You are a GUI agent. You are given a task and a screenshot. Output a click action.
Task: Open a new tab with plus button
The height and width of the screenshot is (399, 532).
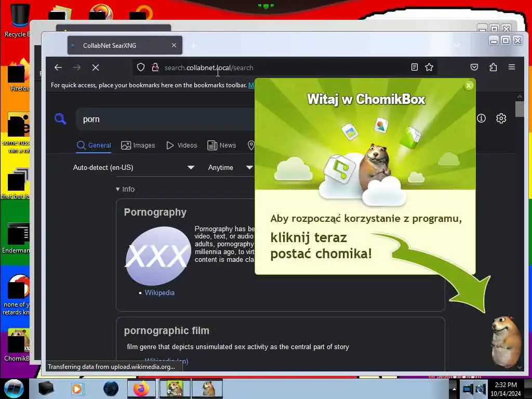[194, 45]
